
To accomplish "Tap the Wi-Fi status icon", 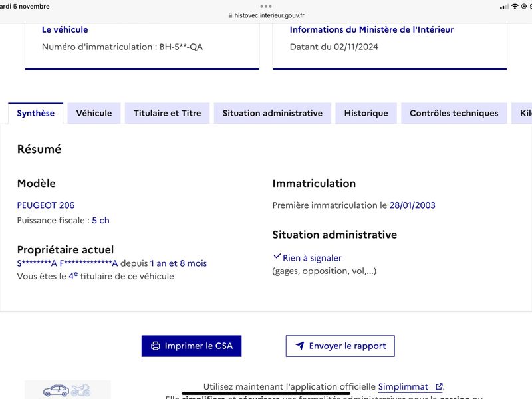I will (515, 7).
